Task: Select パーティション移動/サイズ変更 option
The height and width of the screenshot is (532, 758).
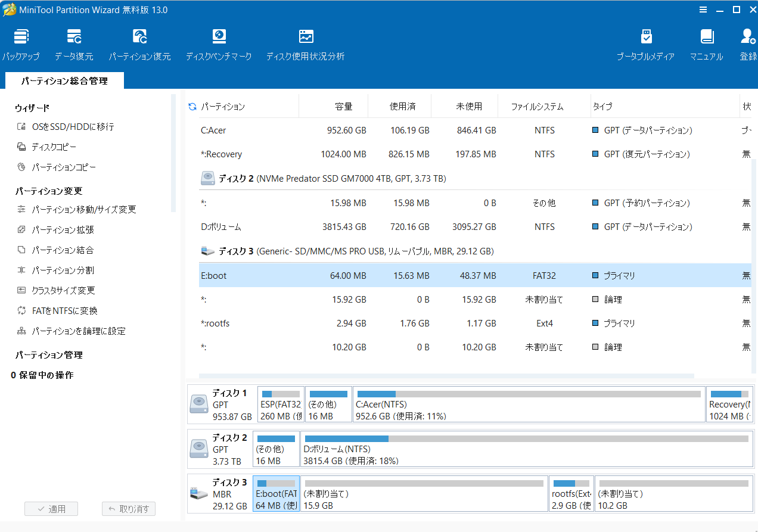Action: pyautogui.click(x=83, y=210)
